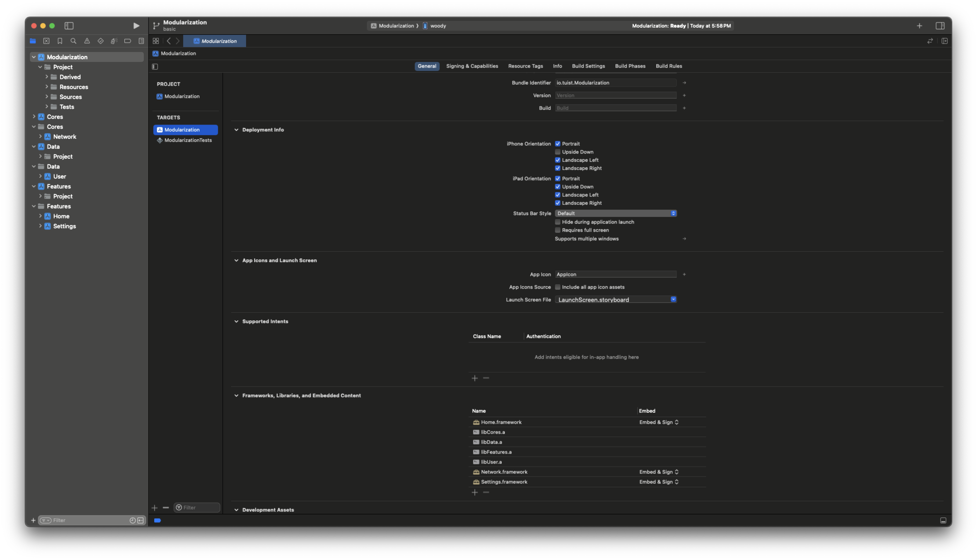Open the Build Settings tab
Image resolution: width=977 pixels, height=560 pixels.
point(588,66)
